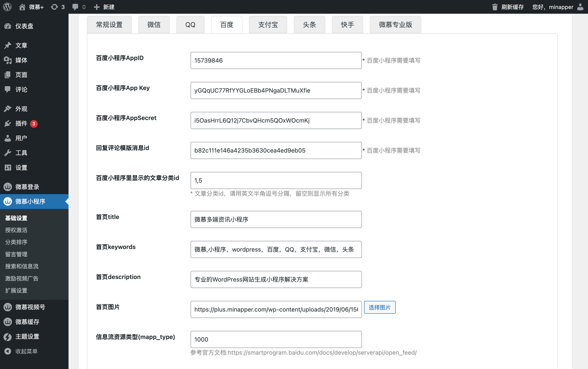The image size is (588, 369).
Task: Open 仪表盘 dashboard from sidebar
Action: [24, 26]
